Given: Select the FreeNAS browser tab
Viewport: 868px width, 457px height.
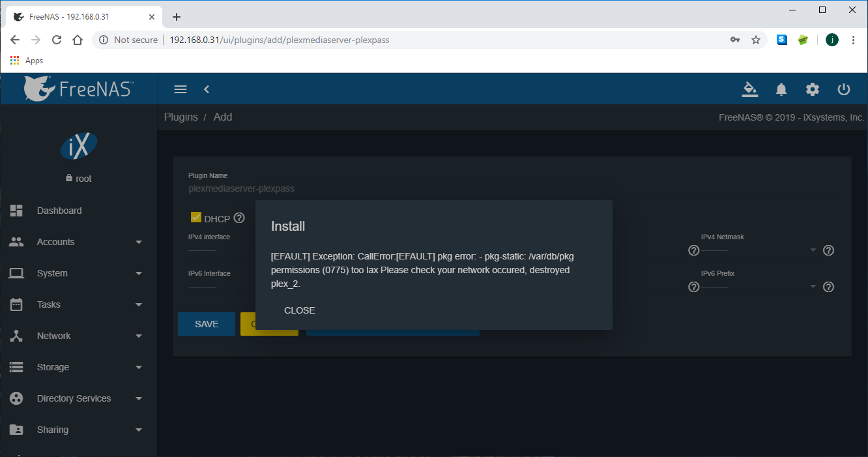Looking at the screenshot, I should pyautogui.click(x=85, y=17).
